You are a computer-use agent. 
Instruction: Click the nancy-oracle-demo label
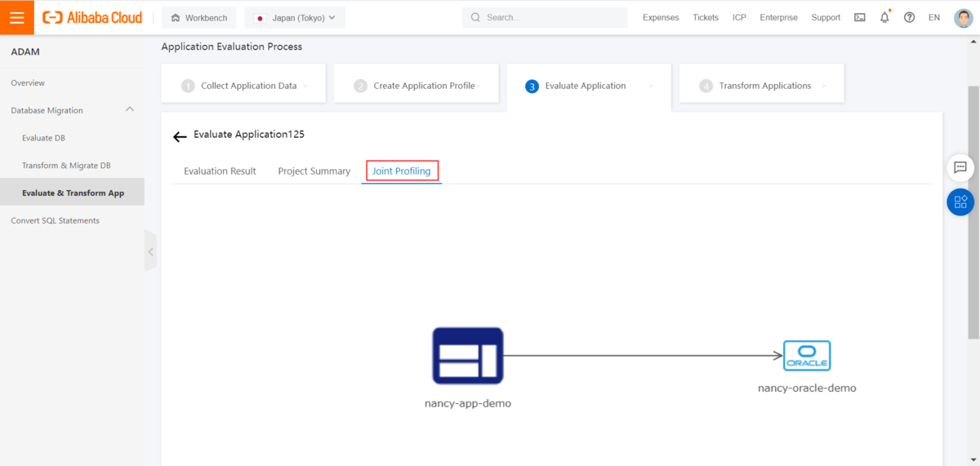pyautogui.click(x=807, y=388)
